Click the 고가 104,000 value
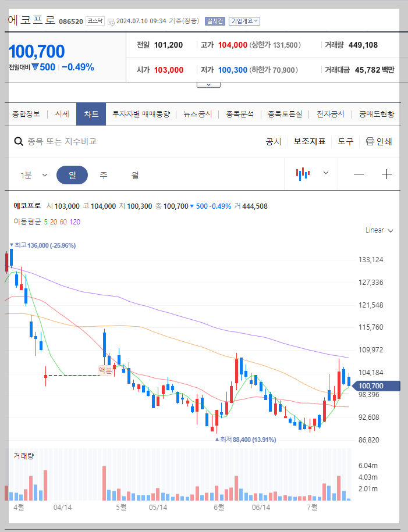Viewport: 408px width, 532px height. click(x=233, y=45)
